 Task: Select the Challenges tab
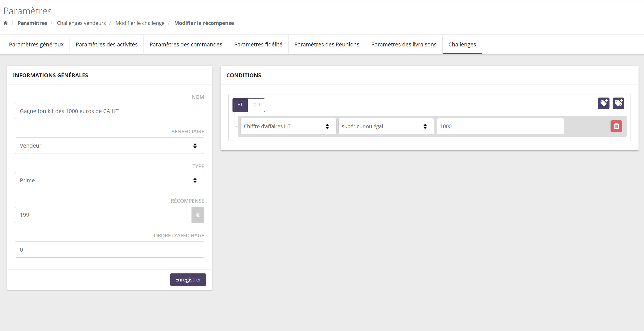tap(462, 44)
